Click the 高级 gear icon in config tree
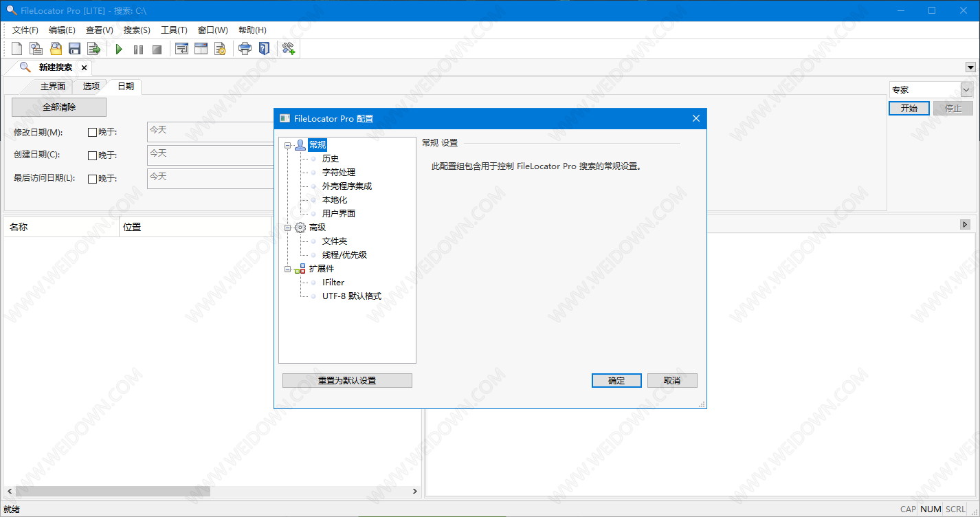The image size is (980, 517). pyautogui.click(x=300, y=228)
